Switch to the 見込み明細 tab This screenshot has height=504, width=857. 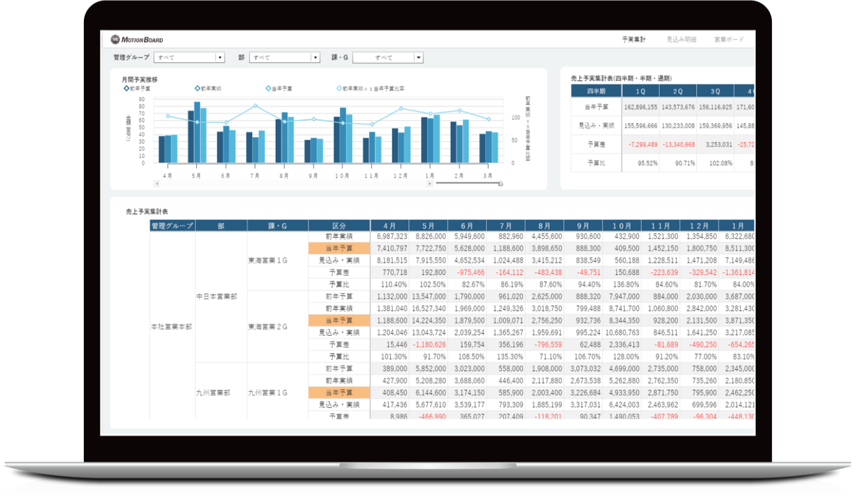click(681, 40)
